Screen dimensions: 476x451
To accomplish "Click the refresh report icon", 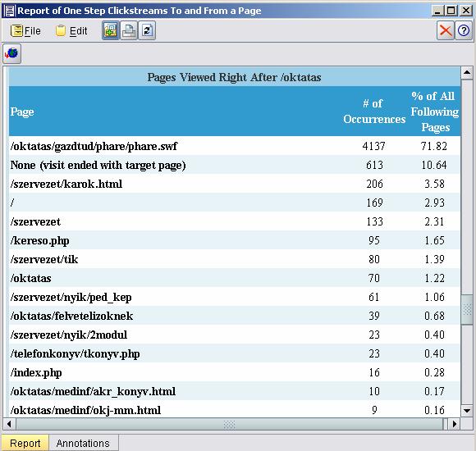I will point(147,30).
